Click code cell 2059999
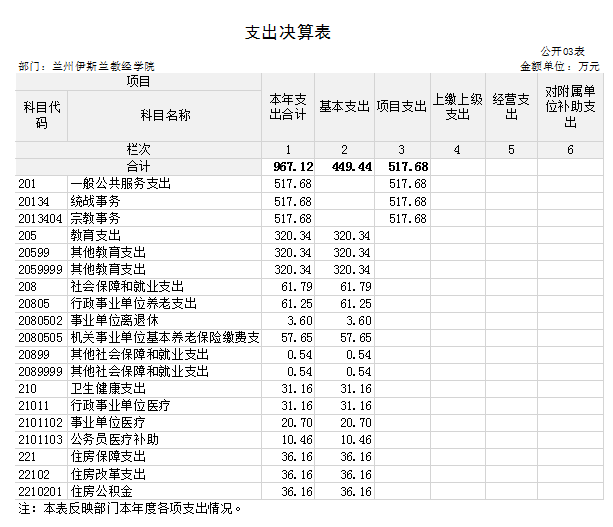 coord(40,270)
